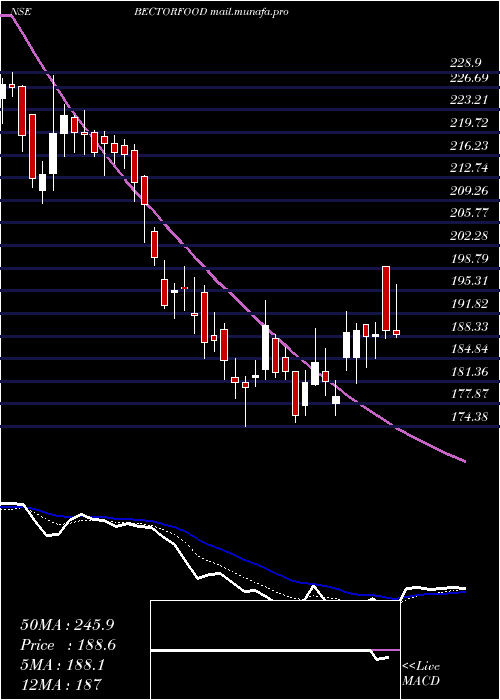The image size is (500, 700).
Task: Click the <<Live MACD label
Action: click(421, 674)
